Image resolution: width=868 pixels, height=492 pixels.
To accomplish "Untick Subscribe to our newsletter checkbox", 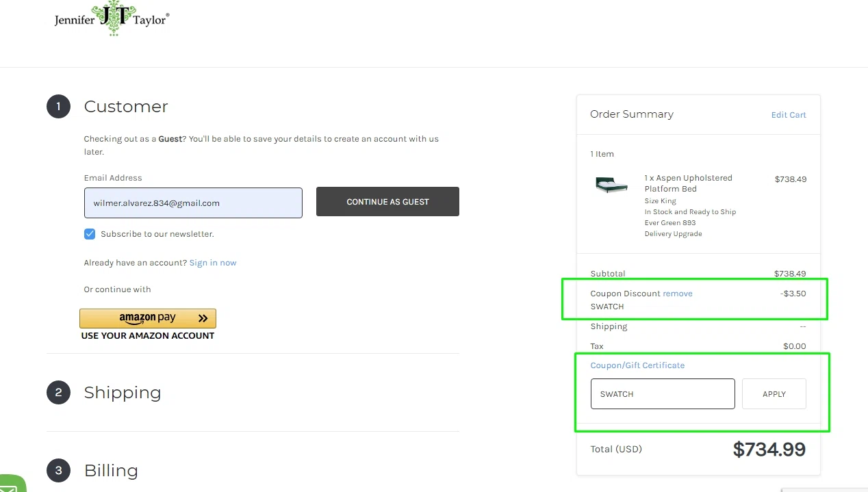I will 90,234.
